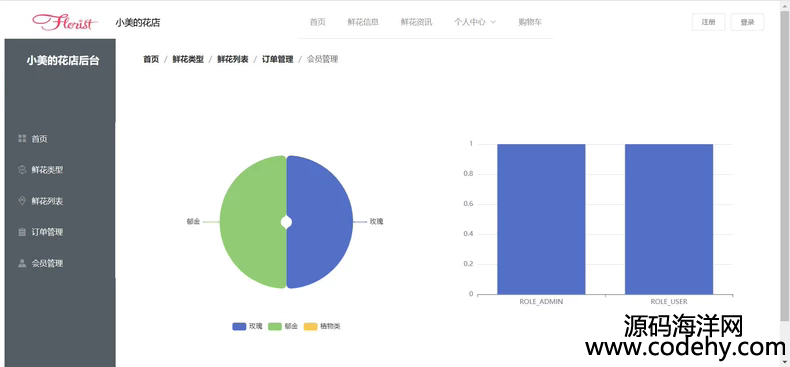Click the 鲜花类型 sidebar icon
This screenshot has height=367, width=790.
coord(22,170)
